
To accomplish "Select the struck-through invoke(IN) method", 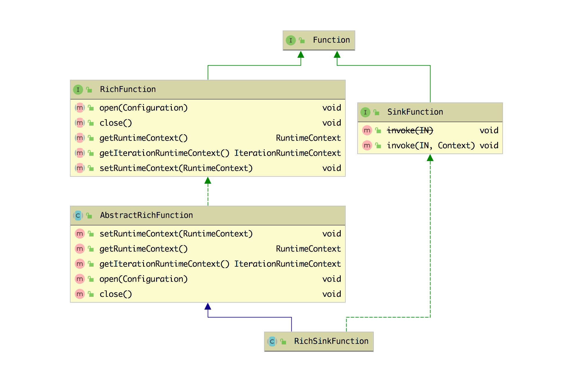I will tap(410, 131).
